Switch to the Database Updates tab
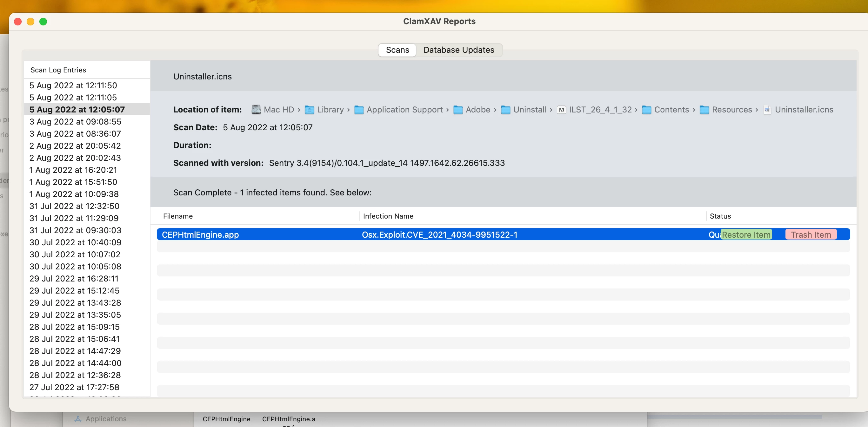The height and width of the screenshot is (427, 868). coord(458,50)
